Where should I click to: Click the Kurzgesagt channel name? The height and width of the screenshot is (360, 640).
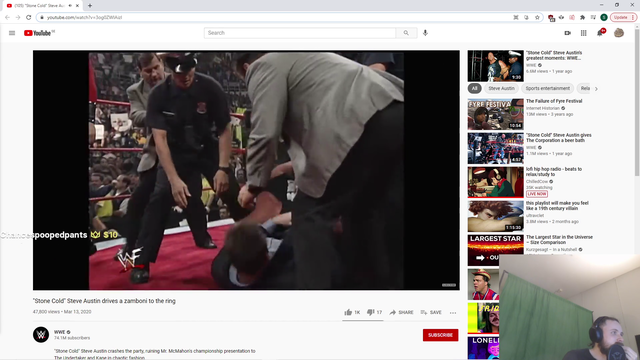click(x=551, y=249)
